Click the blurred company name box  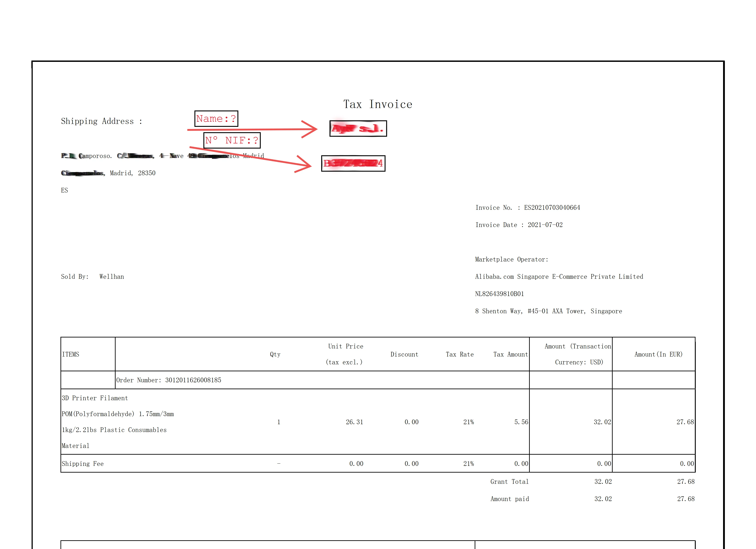click(x=358, y=128)
